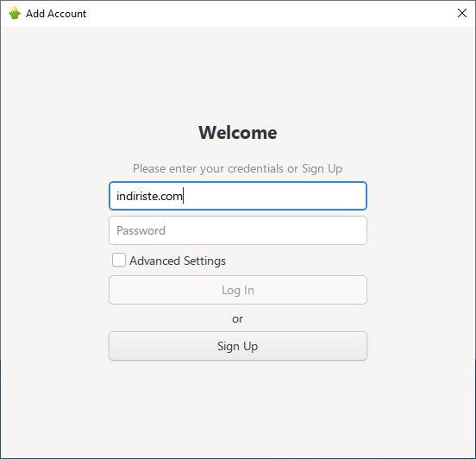Viewport: 476px width, 459px height.
Task: Click the Welcome heading
Action: [x=238, y=133]
